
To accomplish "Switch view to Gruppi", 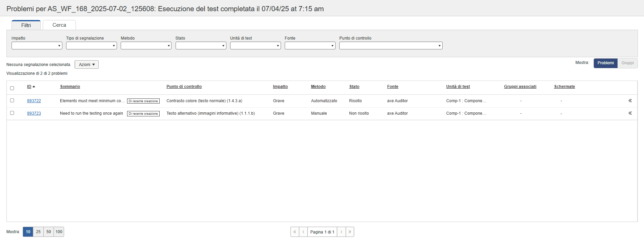I will pos(627,63).
